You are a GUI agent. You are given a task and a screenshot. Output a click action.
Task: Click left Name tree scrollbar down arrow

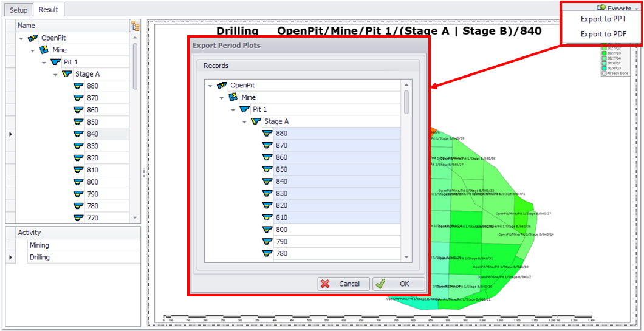click(x=135, y=217)
